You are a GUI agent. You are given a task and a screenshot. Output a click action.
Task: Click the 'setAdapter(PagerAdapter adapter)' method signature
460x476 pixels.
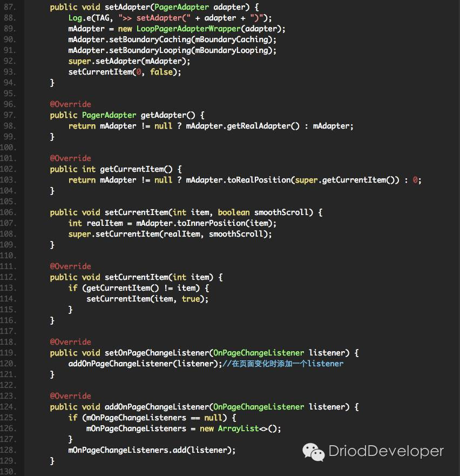[177, 7]
